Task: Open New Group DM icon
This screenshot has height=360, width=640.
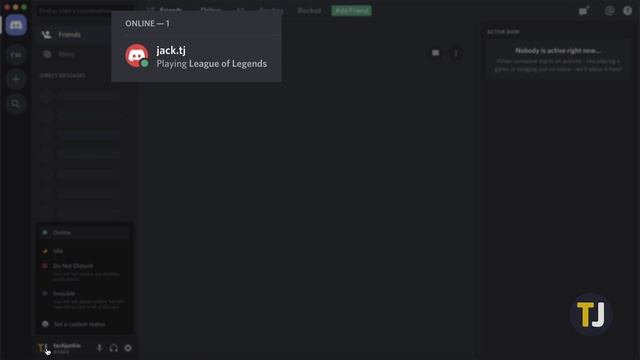Action: 584,11
